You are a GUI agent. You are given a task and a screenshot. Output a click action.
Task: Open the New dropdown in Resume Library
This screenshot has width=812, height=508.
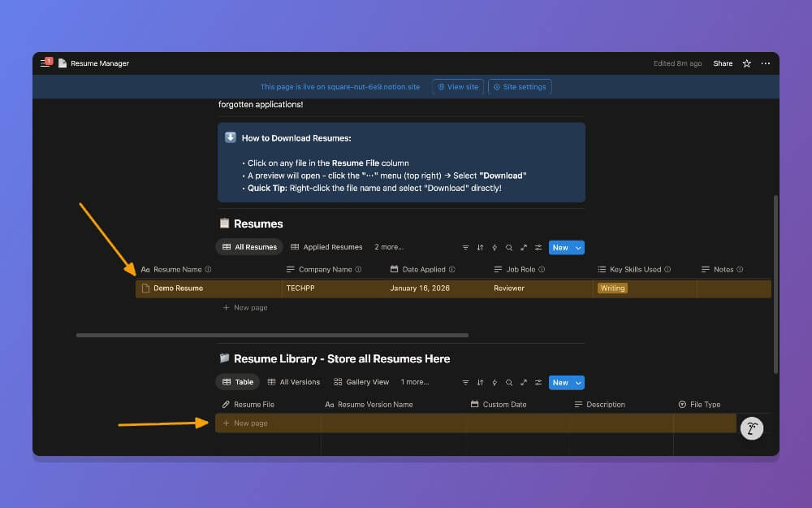[x=577, y=382]
